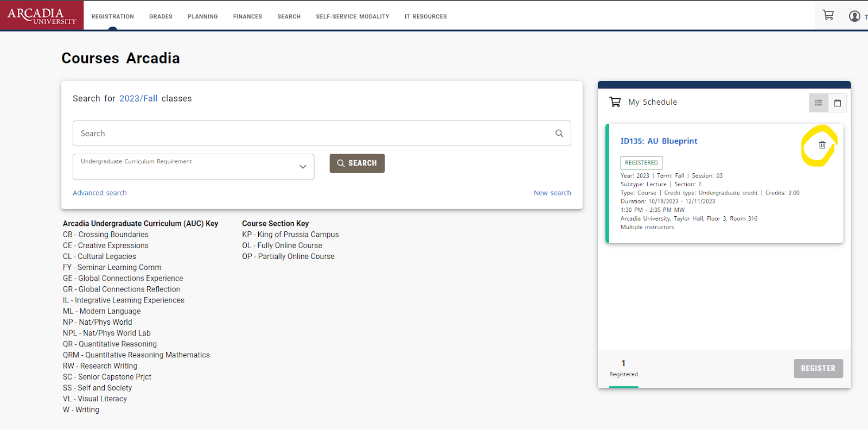Click the Courses Arcadia page heading
The height and width of the screenshot is (429, 868).
tap(120, 58)
